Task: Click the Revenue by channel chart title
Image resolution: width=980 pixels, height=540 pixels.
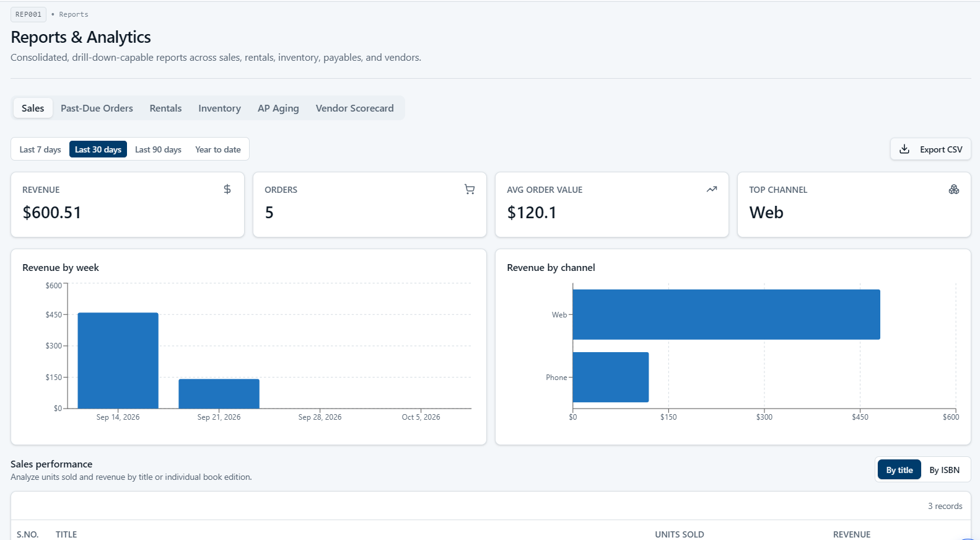Action: click(551, 267)
